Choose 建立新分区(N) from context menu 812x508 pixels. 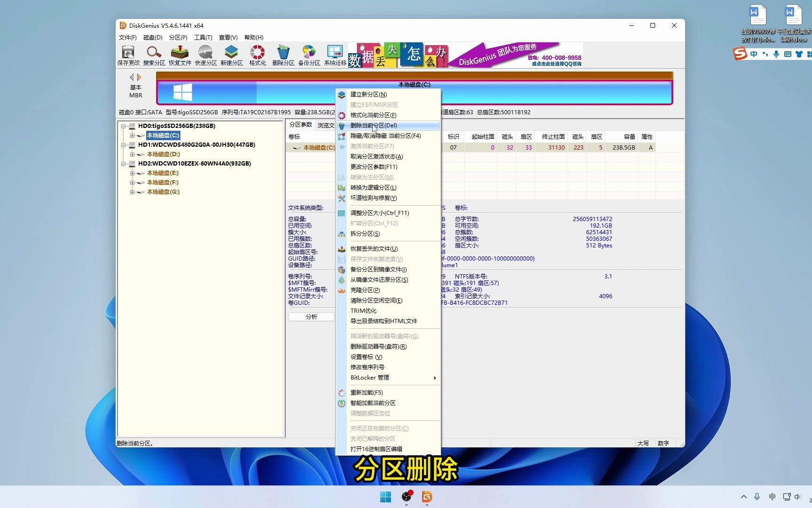coord(388,95)
